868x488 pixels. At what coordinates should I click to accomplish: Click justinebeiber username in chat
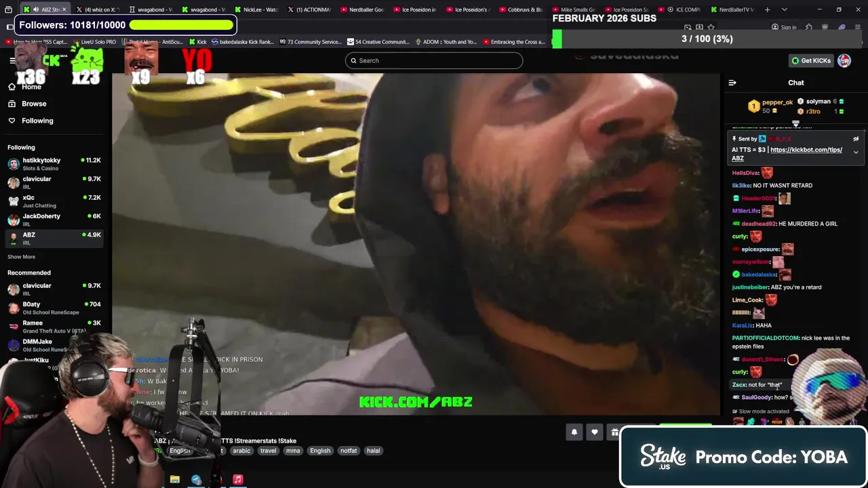(x=750, y=287)
